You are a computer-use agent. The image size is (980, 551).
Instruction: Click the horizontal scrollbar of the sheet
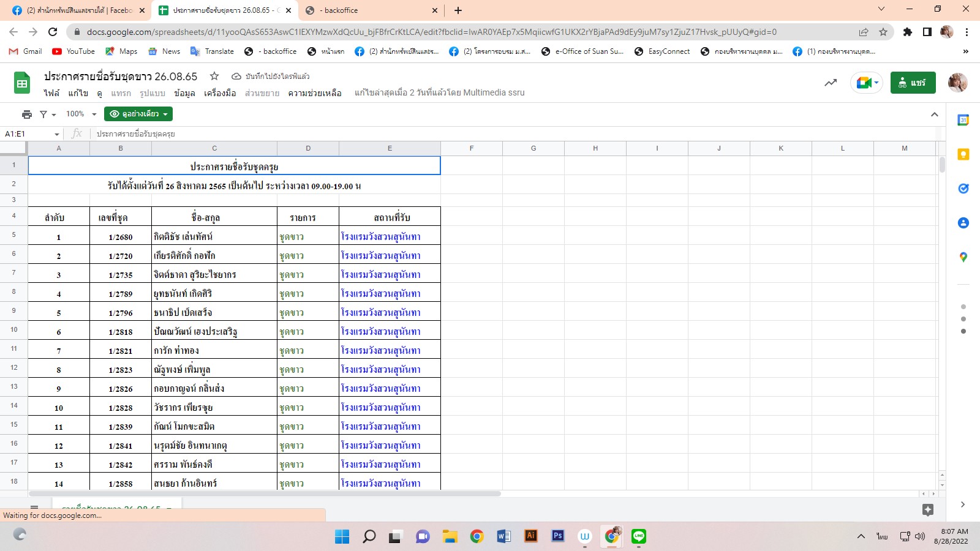point(265,493)
